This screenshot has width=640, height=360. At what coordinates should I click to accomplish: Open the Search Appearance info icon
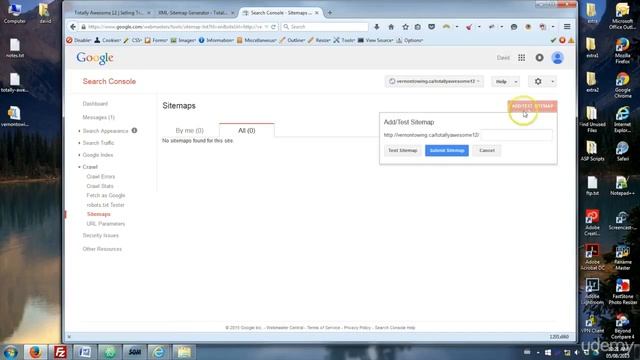[x=134, y=131]
